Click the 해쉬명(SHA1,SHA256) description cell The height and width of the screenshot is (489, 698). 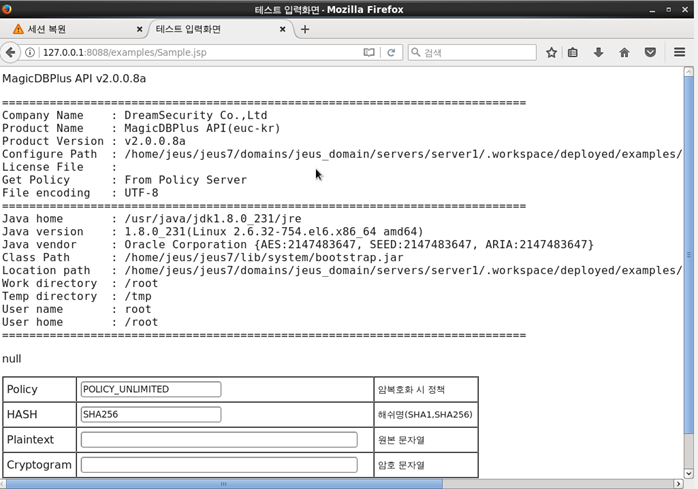point(426,415)
